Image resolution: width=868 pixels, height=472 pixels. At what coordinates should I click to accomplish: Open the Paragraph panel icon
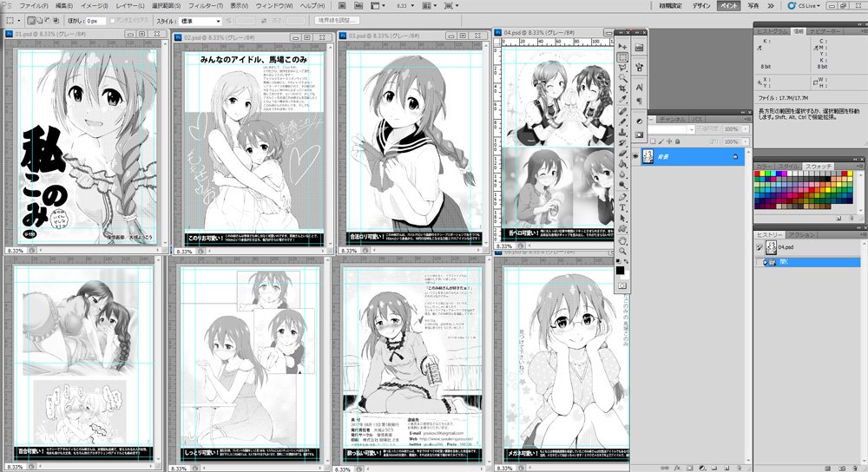pos(639,101)
